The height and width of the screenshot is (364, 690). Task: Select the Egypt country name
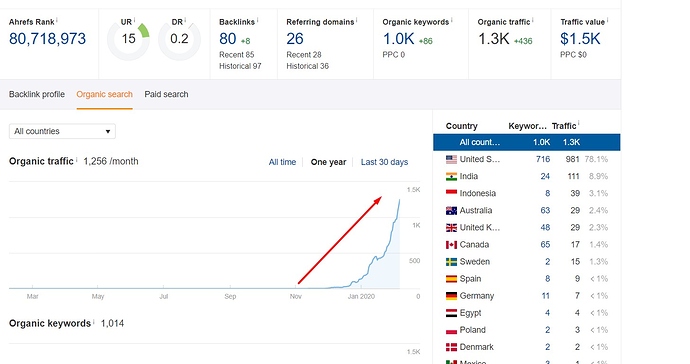[470, 313]
